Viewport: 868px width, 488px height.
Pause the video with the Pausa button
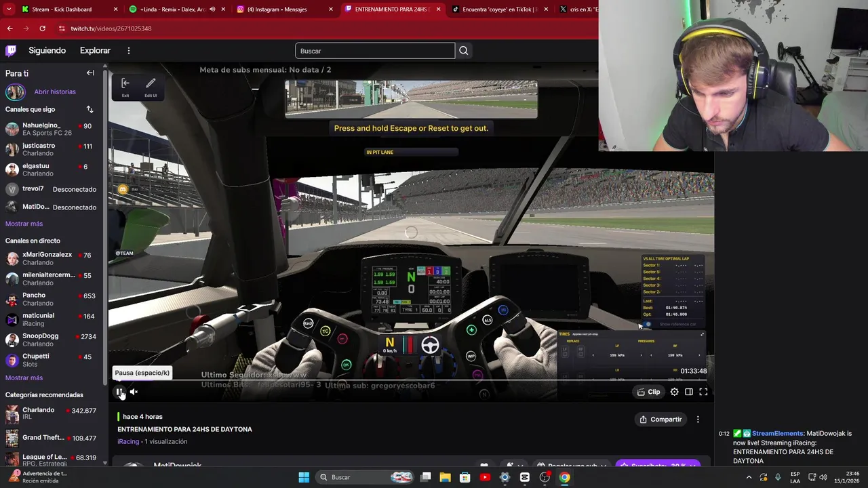(x=119, y=392)
